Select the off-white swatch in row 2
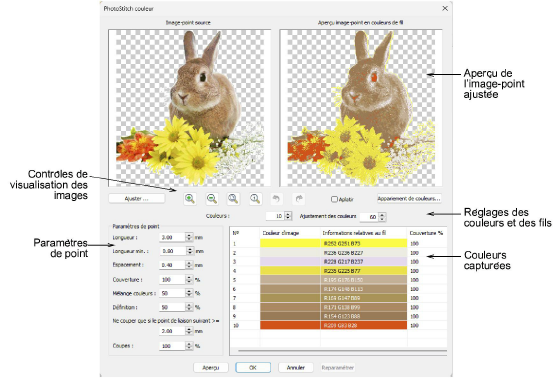 click(x=290, y=253)
